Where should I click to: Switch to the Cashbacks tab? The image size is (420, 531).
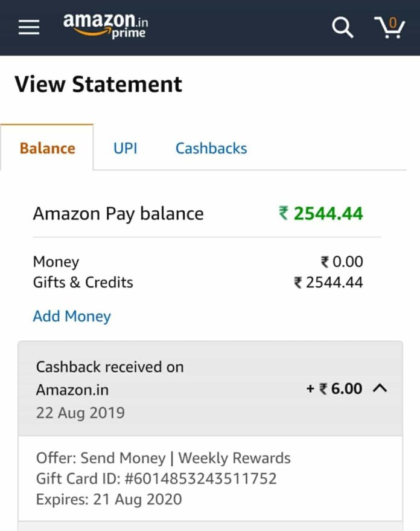[x=211, y=148]
